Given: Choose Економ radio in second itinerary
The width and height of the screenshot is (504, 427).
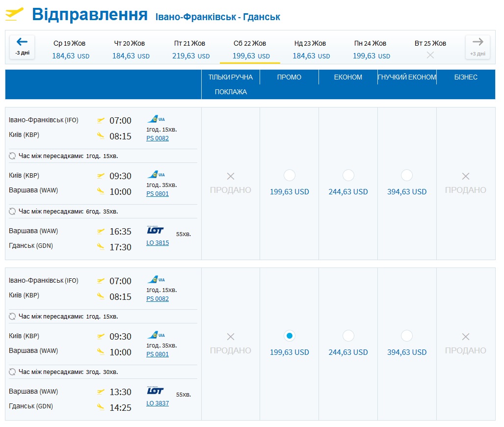Looking at the screenshot, I should 348,336.
